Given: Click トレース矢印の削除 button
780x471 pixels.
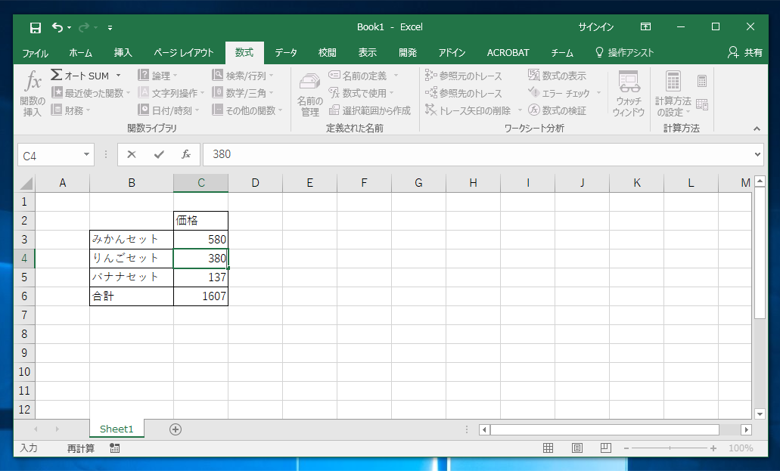Looking at the screenshot, I should tap(468, 110).
